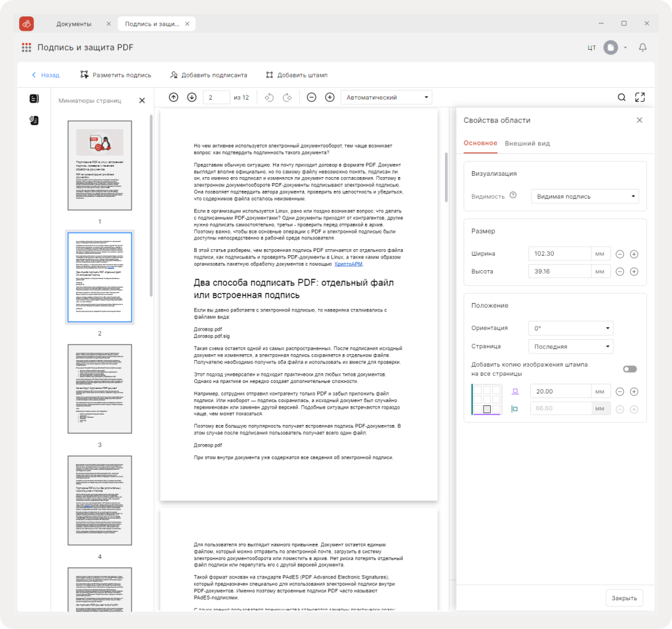
Task: Open the Ориентация dropdown
Action: [x=571, y=328]
